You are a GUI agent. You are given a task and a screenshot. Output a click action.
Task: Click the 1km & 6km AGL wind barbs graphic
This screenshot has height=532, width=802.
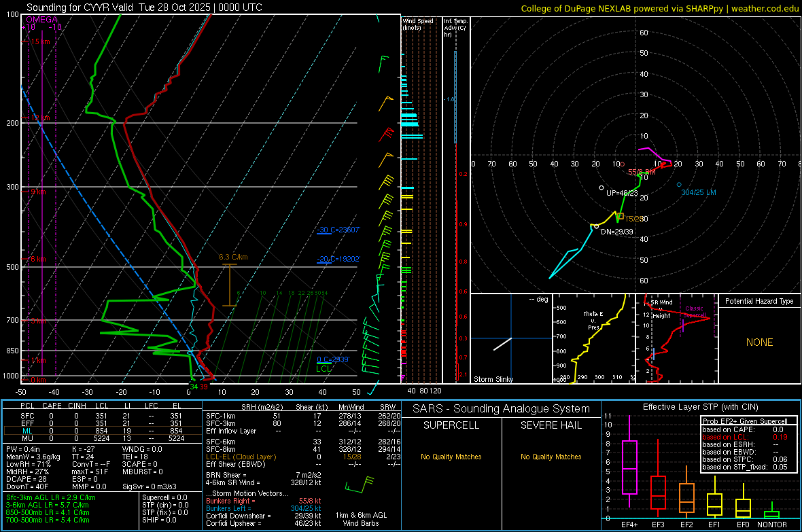(x=360, y=484)
